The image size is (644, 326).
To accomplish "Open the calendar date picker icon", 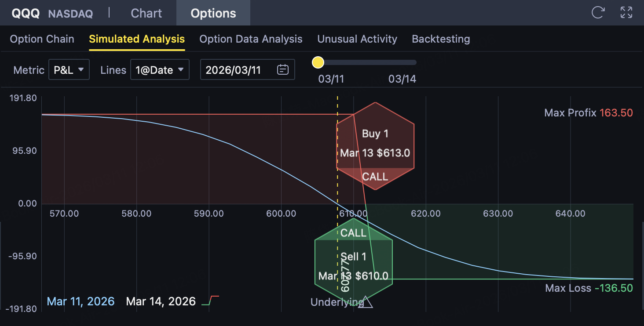I will pyautogui.click(x=283, y=69).
